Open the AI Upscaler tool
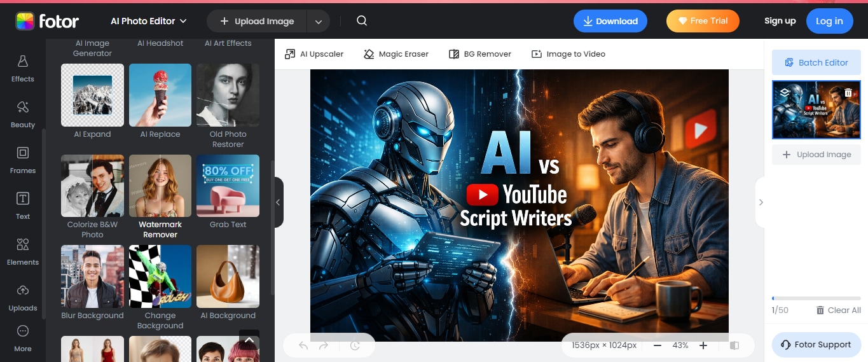This screenshot has width=868, height=362. [x=314, y=54]
